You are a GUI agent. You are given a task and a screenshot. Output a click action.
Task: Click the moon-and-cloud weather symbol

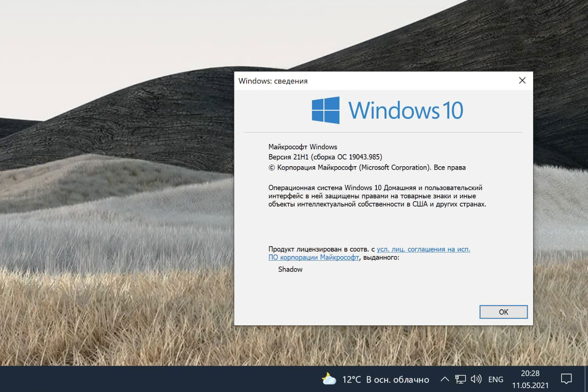[x=329, y=379]
